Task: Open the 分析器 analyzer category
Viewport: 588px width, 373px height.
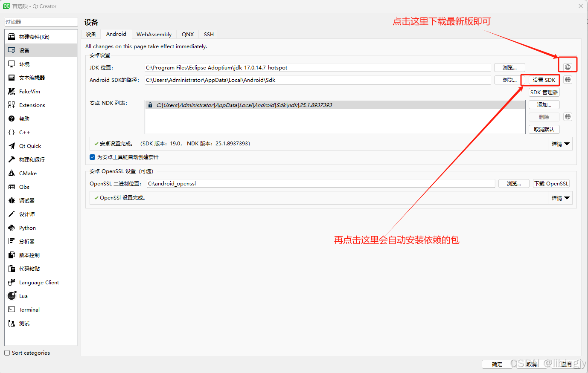Action: point(41,241)
